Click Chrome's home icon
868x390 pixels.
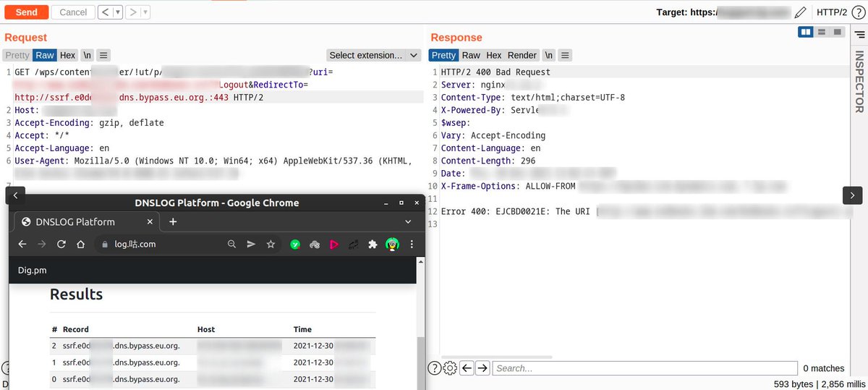tap(81, 245)
